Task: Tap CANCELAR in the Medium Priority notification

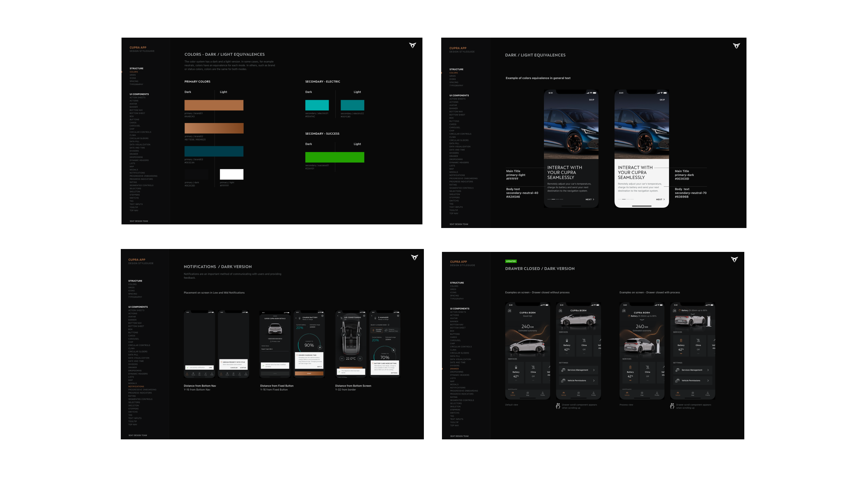Action: (234, 368)
